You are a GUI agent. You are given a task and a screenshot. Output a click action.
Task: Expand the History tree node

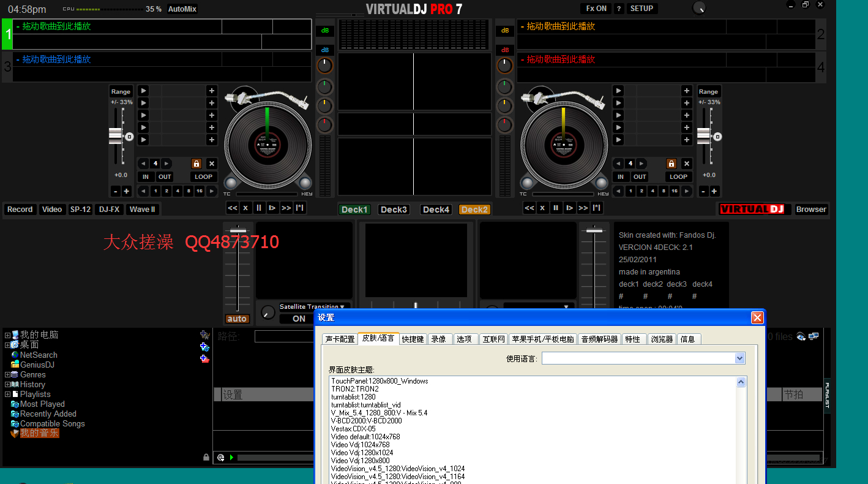click(7, 384)
